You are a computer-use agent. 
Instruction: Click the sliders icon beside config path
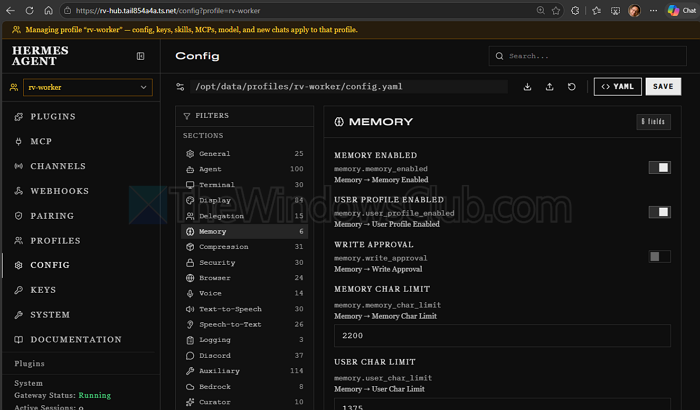tap(180, 87)
